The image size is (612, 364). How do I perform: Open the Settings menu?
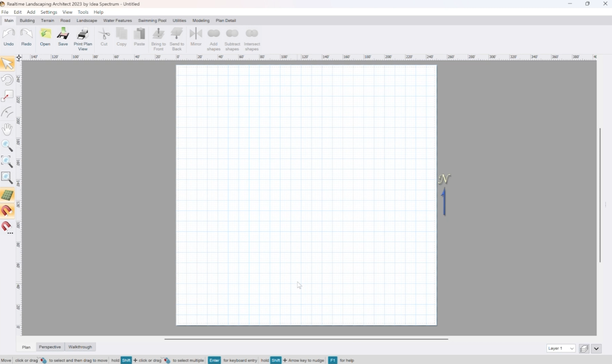tap(49, 12)
